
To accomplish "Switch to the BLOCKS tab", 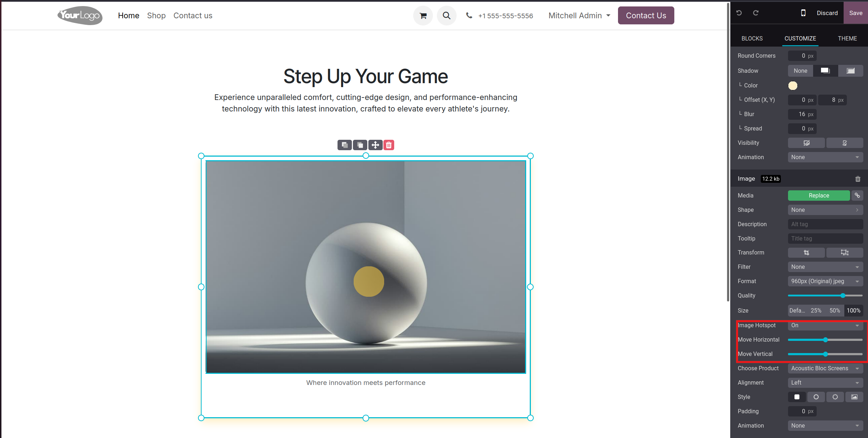I will click(752, 38).
